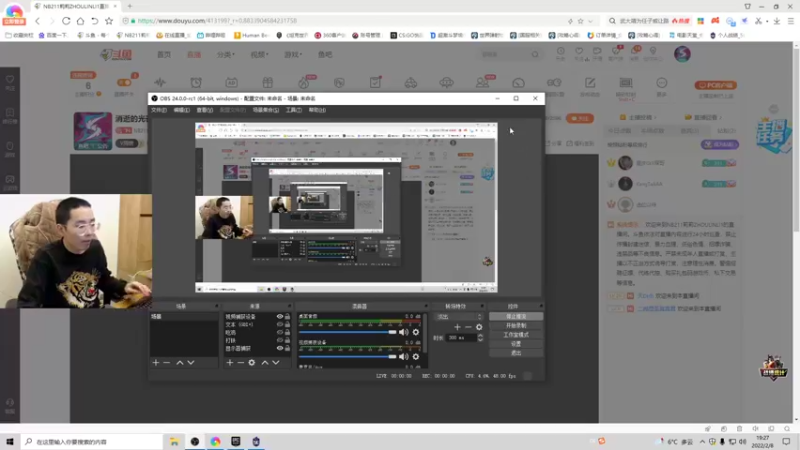Toggle lock on fourth source in list

pyautogui.click(x=287, y=340)
